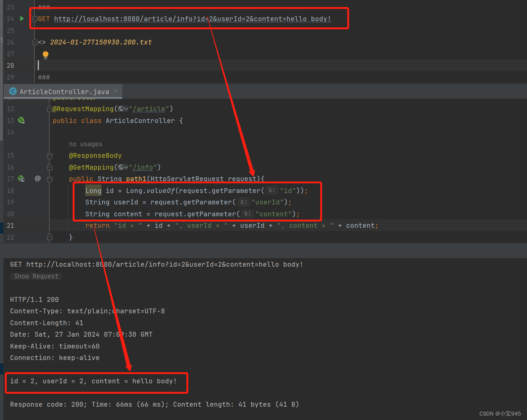
Task: Click the Spring bean gutter icon on line 13
Action: [x=21, y=120]
